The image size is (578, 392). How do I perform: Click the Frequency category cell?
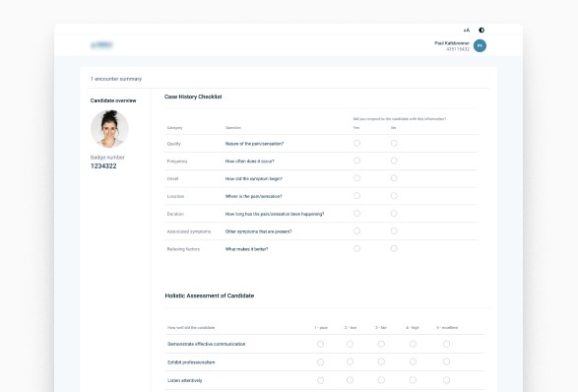click(x=177, y=162)
